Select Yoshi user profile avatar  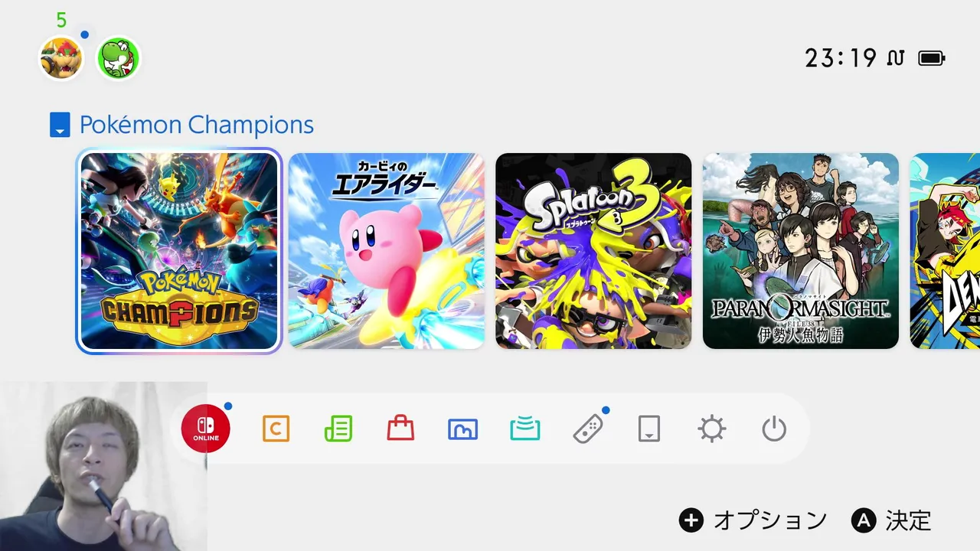[118, 58]
